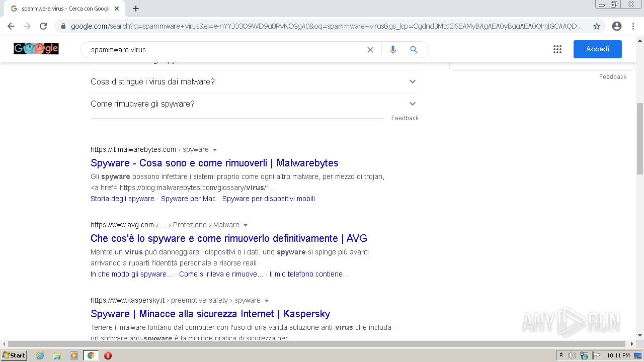This screenshot has width=644, height=362.
Task: Click the address bar URL
Action: [327, 26]
